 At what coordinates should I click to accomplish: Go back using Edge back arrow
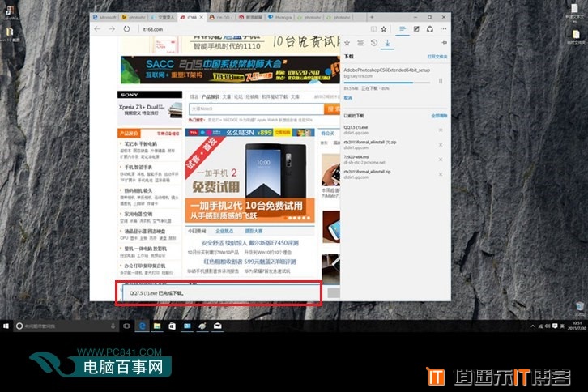pyautogui.click(x=97, y=29)
